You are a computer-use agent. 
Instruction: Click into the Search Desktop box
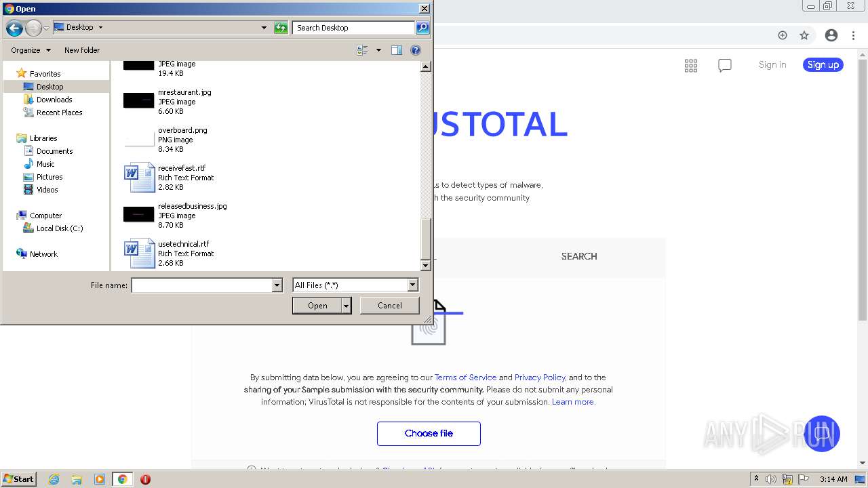click(354, 28)
